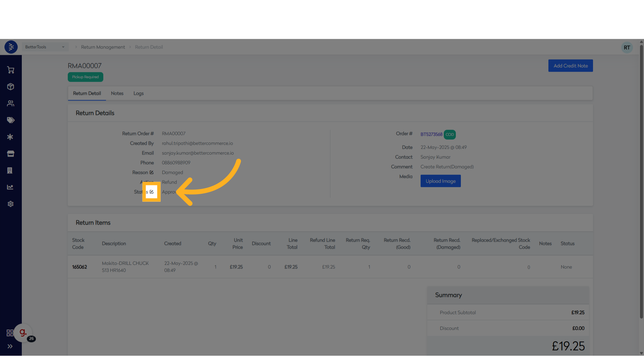
Task: Open the shopping cart sidebar icon
Action: coord(10,70)
